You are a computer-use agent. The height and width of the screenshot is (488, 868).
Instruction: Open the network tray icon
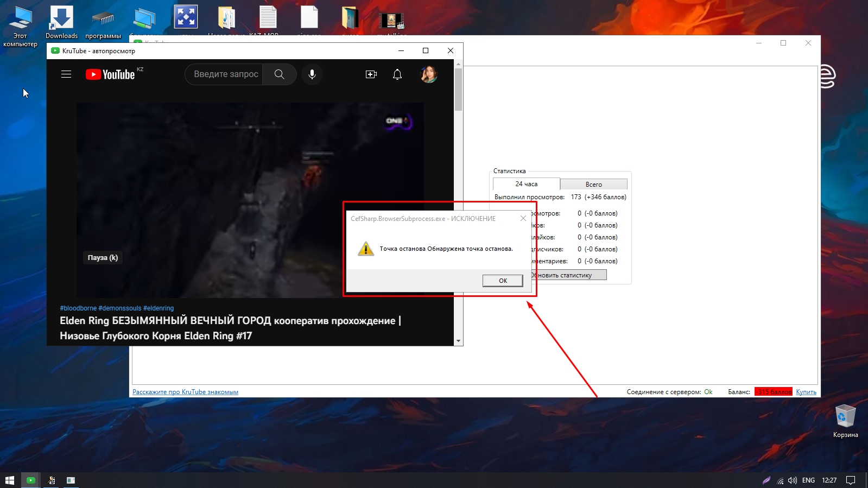[780, 480]
